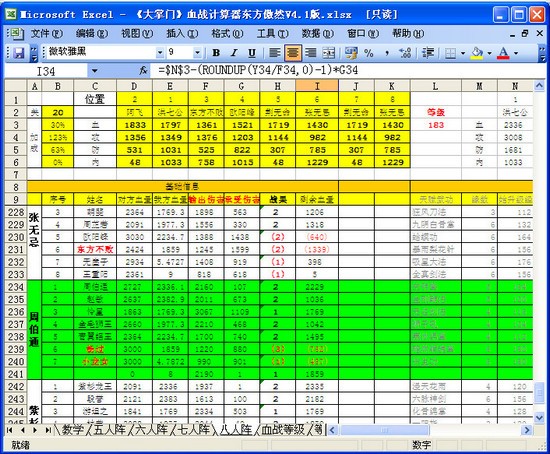
Task: Apply the red Font Color
Action: click(503, 53)
